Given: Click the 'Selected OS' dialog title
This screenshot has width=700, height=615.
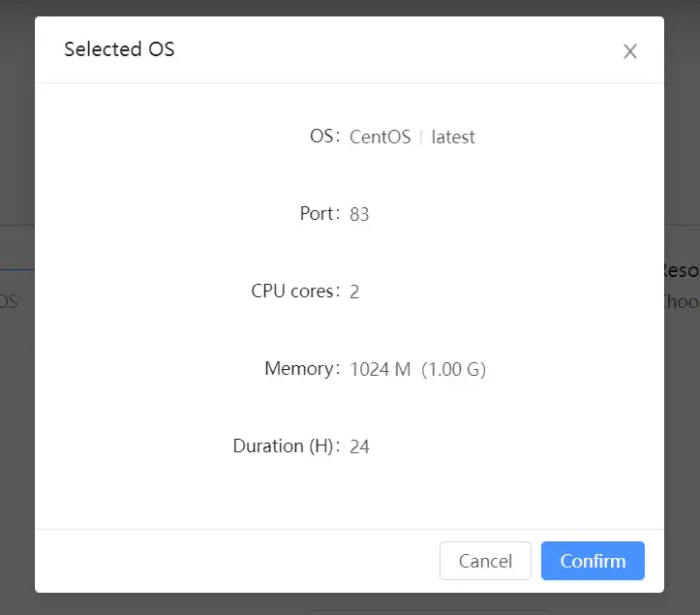Looking at the screenshot, I should pyautogui.click(x=119, y=48).
